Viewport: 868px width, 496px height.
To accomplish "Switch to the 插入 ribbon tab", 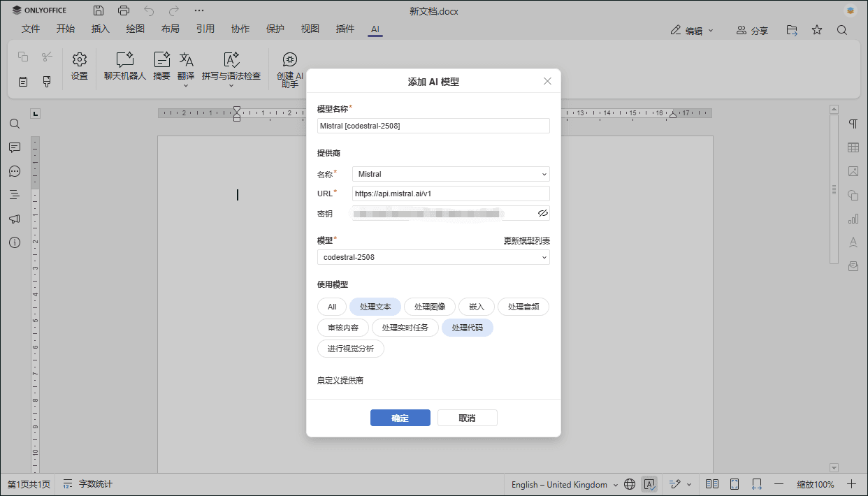I will pyautogui.click(x=100, y=29).
